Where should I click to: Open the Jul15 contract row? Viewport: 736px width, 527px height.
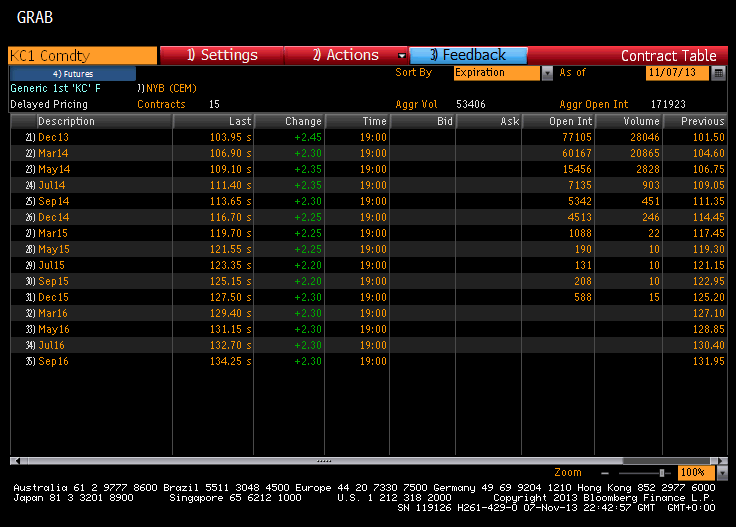click(368, 265)
